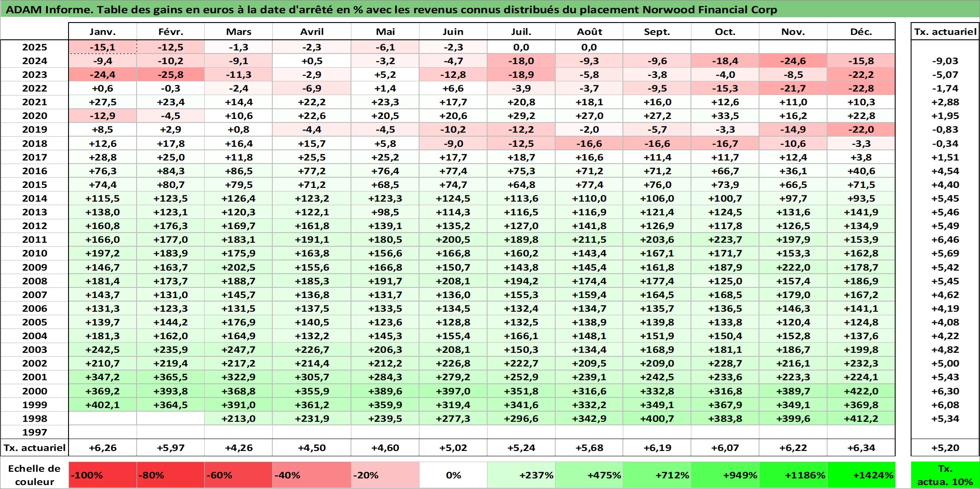Select the Févr. column header
The width and height of the screenshot is (980, 489).
(x=171, y=32)
